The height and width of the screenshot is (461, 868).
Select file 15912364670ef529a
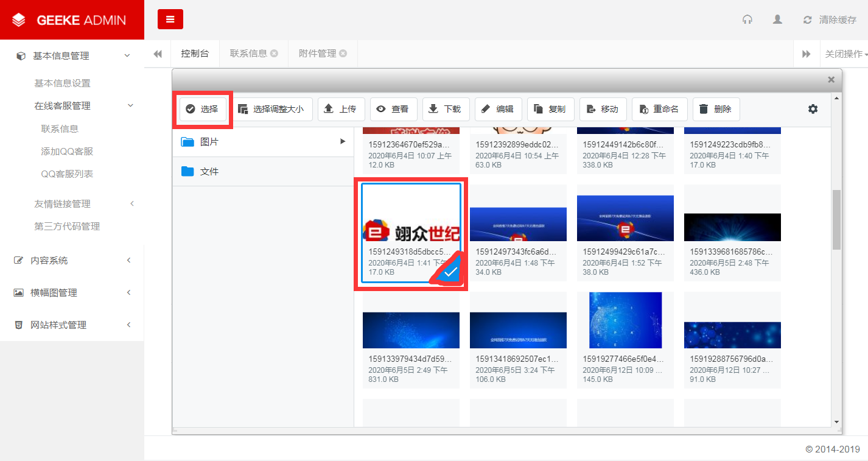(411, 150)
